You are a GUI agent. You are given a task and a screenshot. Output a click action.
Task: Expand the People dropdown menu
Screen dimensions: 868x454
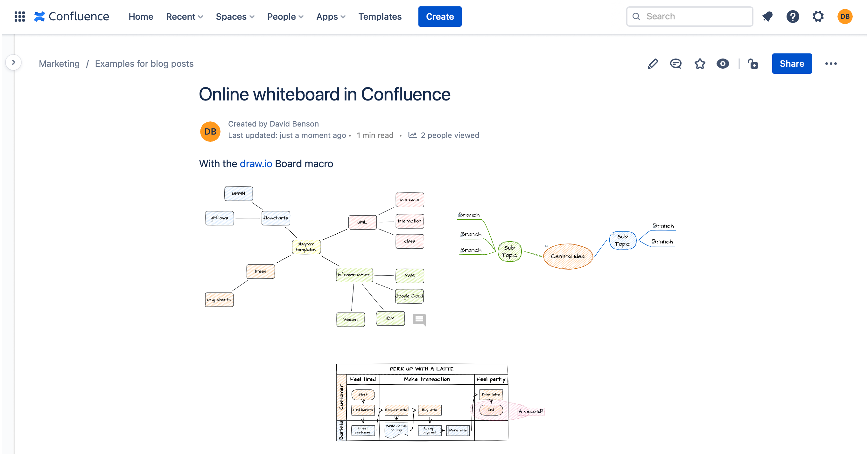[285, 16]
